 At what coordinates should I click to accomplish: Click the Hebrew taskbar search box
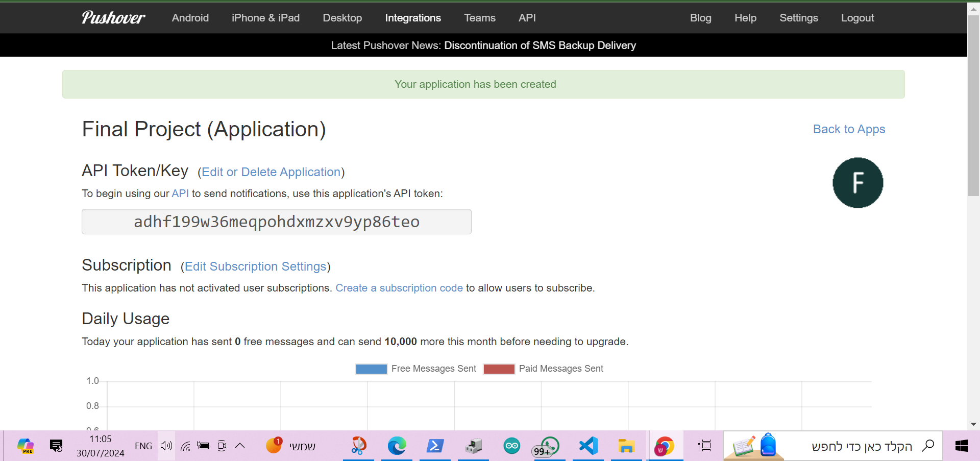[x=833, y=446]
